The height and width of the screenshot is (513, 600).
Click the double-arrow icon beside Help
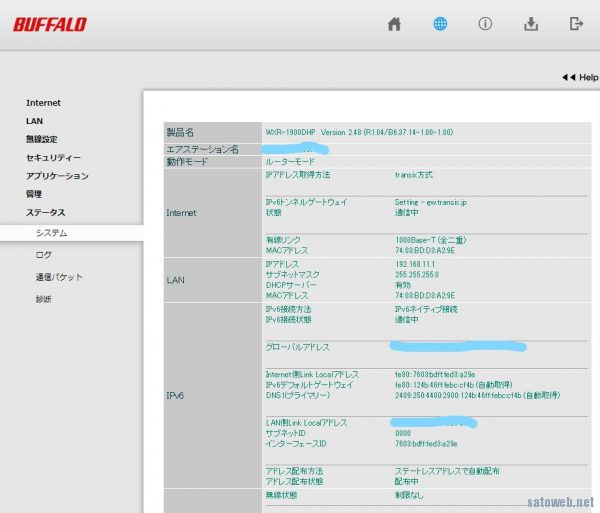(x=567, y=77)
